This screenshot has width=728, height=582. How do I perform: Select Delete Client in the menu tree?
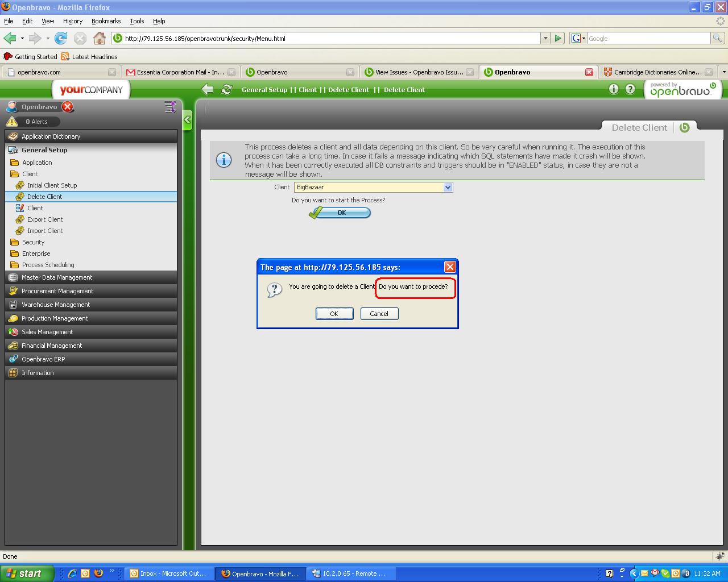[91, 197]
